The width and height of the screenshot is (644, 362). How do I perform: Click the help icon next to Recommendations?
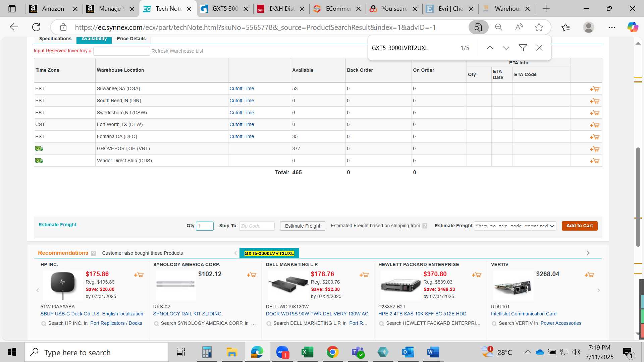click(93, 253)
